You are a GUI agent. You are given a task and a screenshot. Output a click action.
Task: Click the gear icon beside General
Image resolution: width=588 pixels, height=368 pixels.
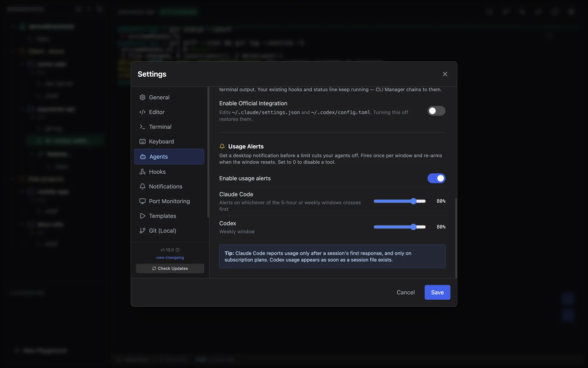tap(142, 97)
